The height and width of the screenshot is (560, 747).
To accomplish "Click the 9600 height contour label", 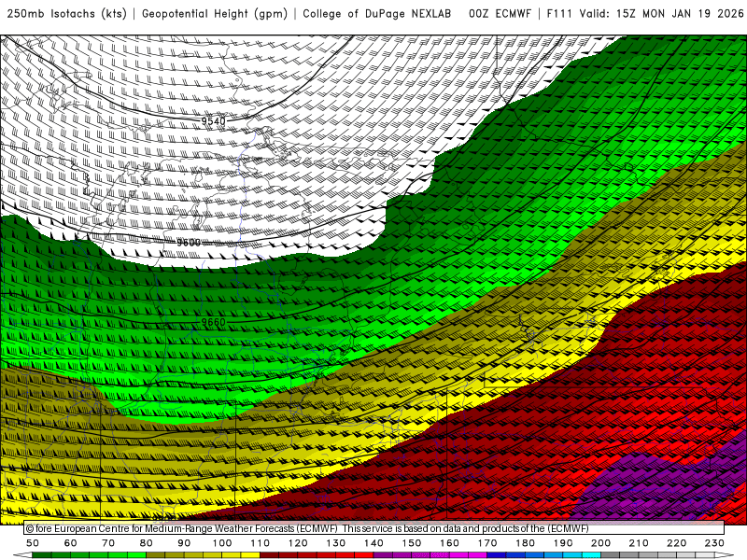I will [189, 243].
